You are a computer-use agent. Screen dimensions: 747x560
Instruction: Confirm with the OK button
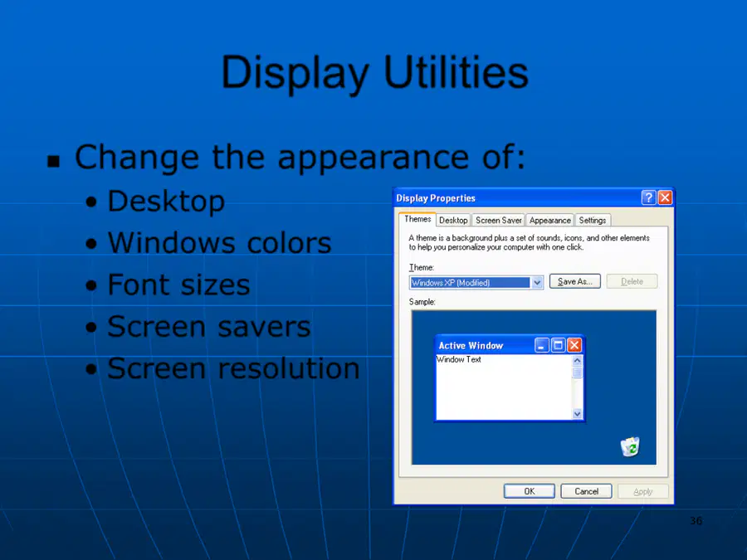[530, 491]
